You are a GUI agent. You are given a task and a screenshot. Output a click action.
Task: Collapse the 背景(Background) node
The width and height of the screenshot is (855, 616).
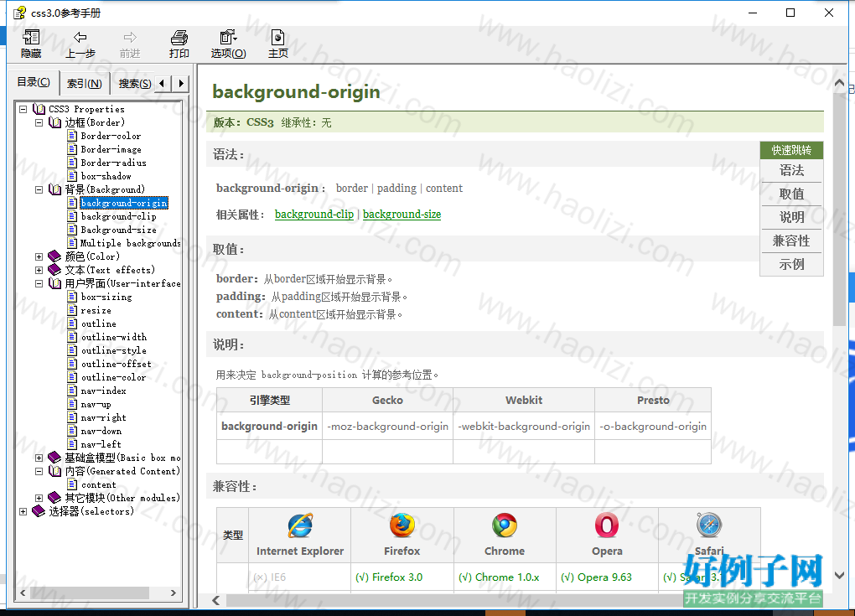click(x=39, y=189)
